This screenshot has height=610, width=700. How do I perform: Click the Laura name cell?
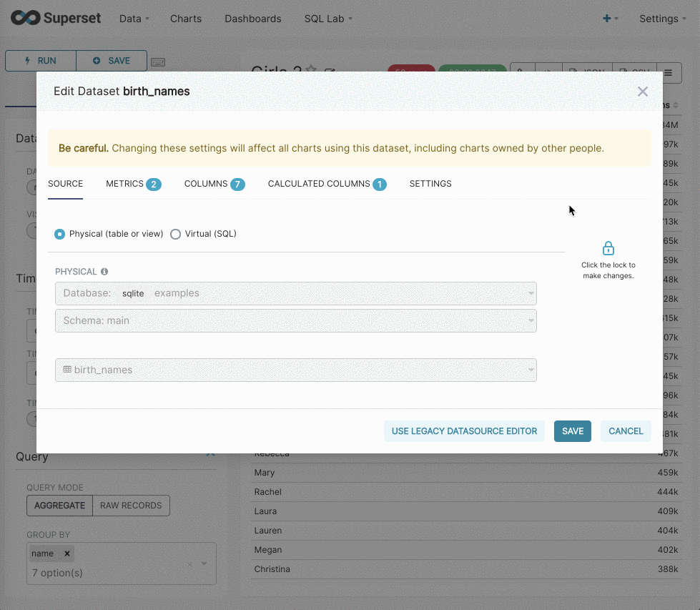pos(265,511)
